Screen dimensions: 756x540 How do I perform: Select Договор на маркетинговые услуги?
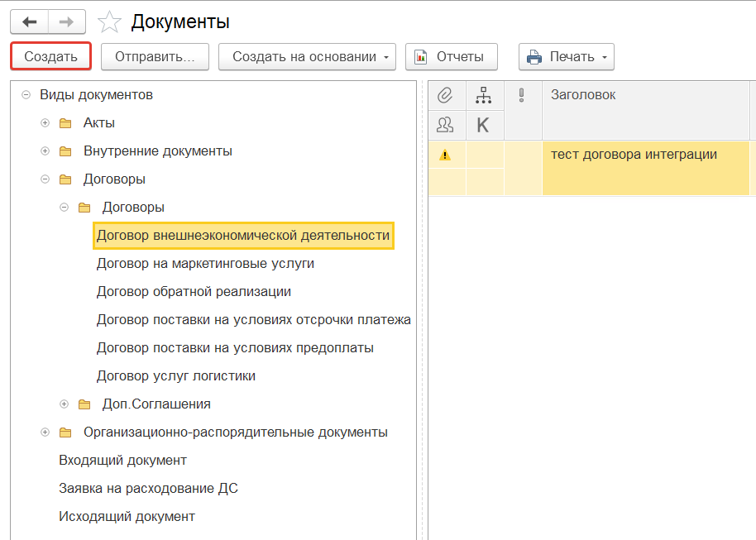coord(205,264)
